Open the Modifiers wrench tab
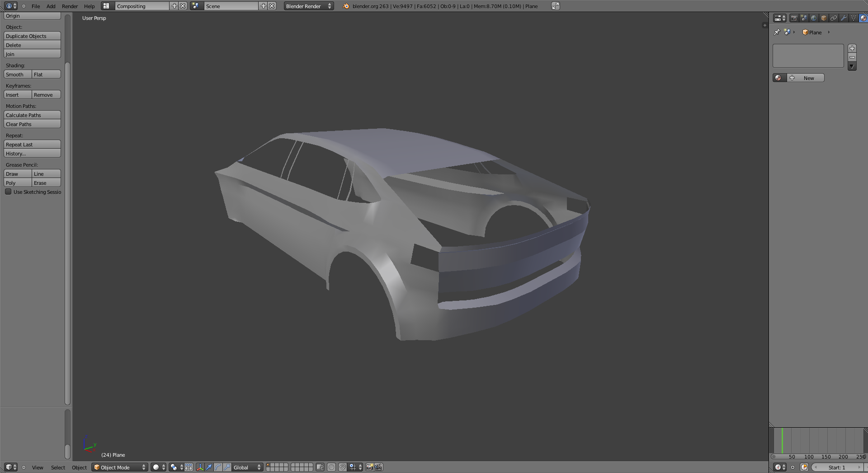The height and width of the screenshot is (473, 868). click(x=844, y=18)
